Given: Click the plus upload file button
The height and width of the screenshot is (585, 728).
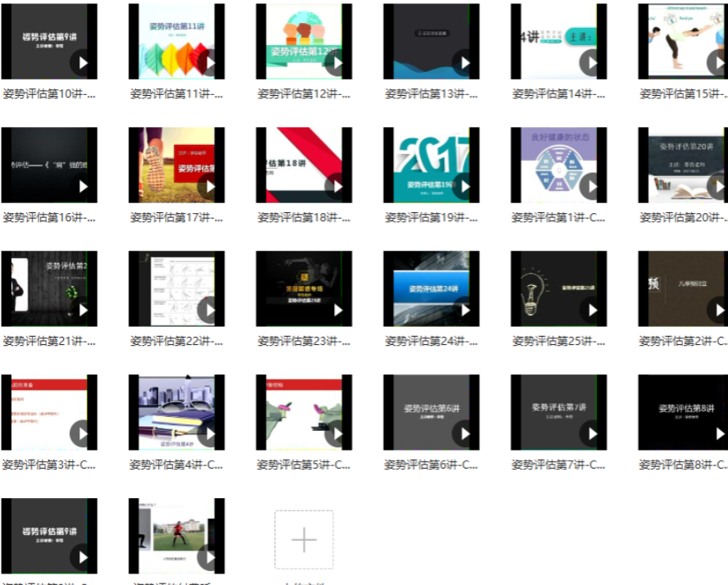Looking at the screenshot, I should pos(304,539).
